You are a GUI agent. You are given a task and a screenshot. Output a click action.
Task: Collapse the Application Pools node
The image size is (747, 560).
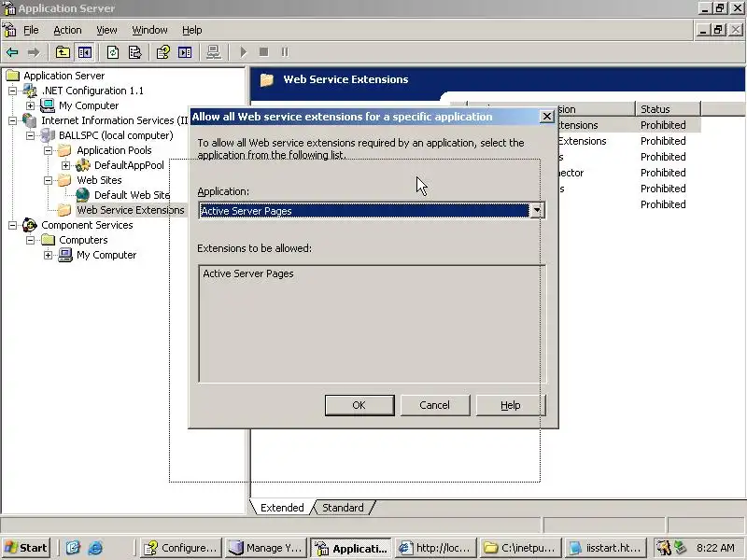click(49, 150)
